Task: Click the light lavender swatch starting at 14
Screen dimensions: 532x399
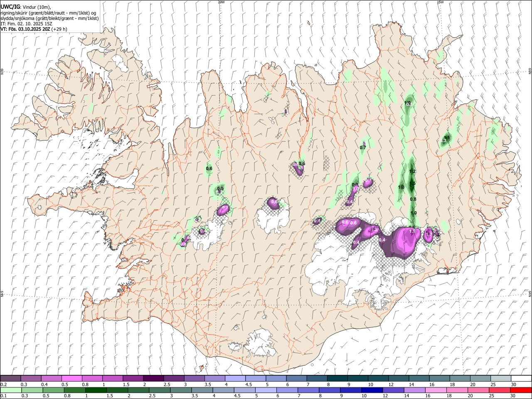Action: coord(415,390)
